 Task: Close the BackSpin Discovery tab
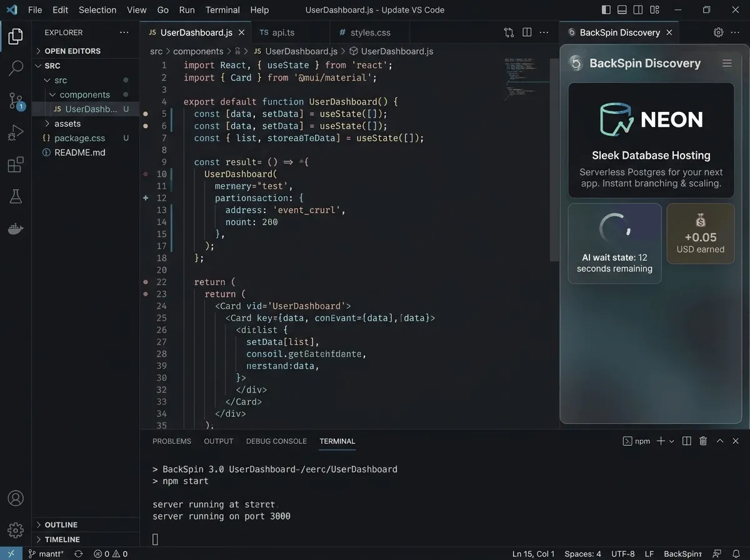669,32
